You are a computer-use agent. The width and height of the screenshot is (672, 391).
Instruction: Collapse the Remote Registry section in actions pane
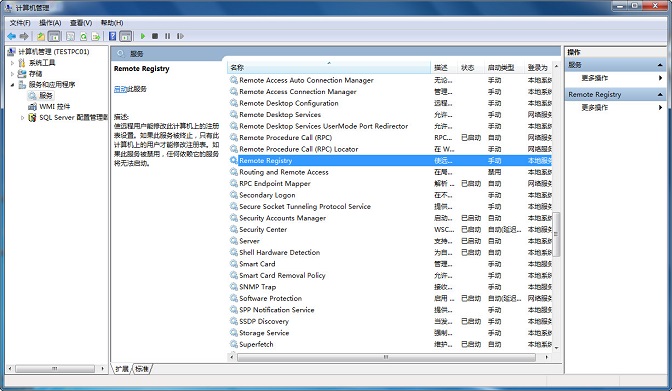click(660, 94)
